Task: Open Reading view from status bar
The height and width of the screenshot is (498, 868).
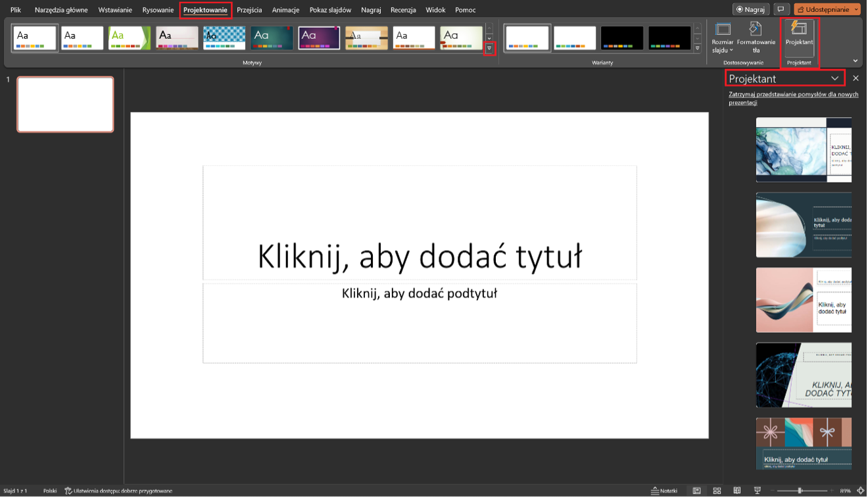Action: 737,491
